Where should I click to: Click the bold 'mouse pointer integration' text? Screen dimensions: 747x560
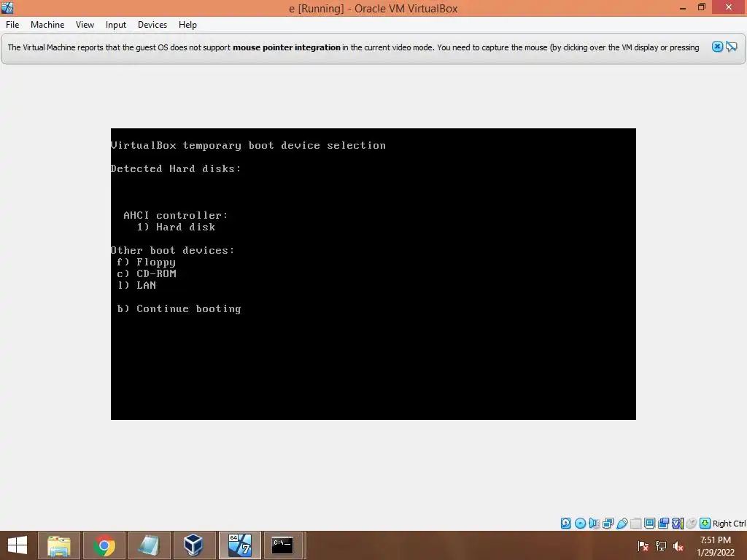tap(286, 47)
